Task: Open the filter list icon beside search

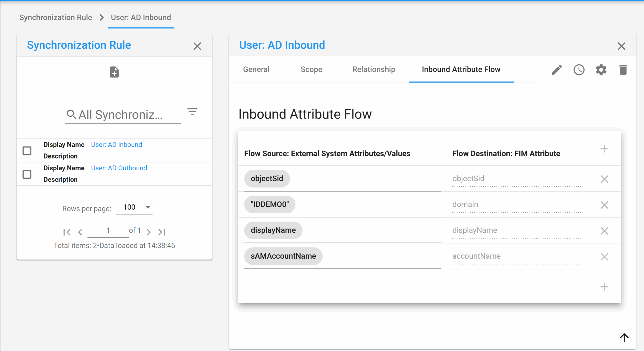Action: point(192,111)
